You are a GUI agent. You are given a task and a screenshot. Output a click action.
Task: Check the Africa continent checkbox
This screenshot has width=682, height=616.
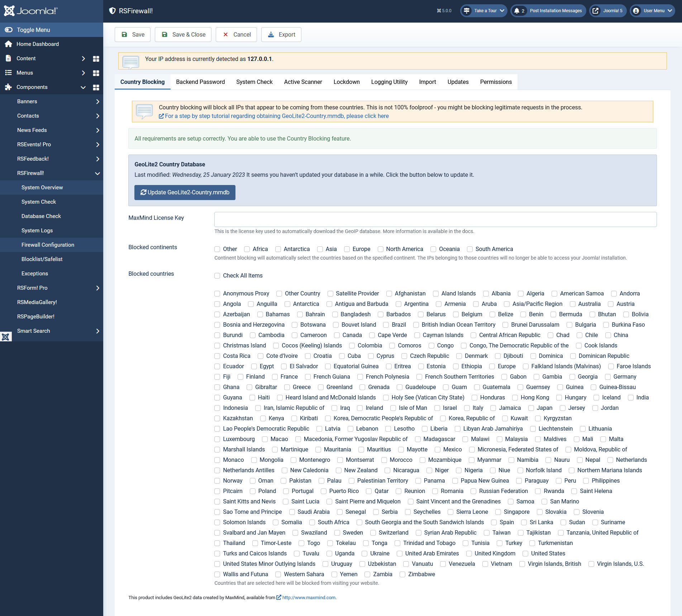point(247,249)
